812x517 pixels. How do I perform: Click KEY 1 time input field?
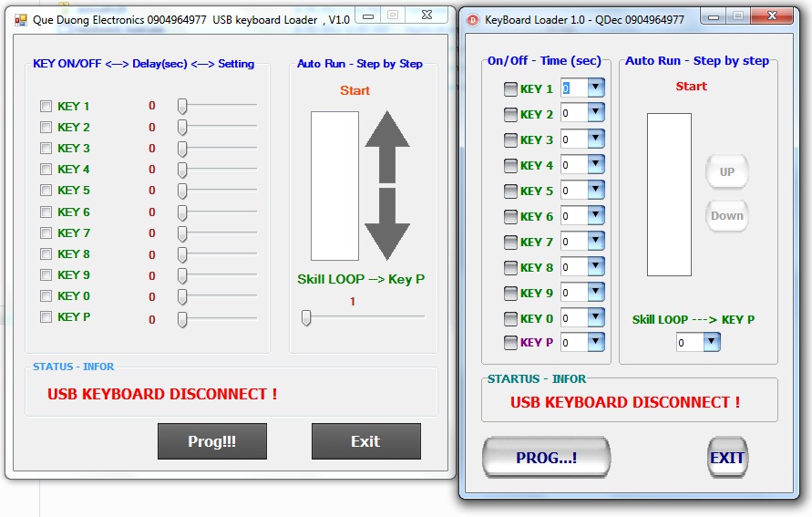(x=575, y=88)
